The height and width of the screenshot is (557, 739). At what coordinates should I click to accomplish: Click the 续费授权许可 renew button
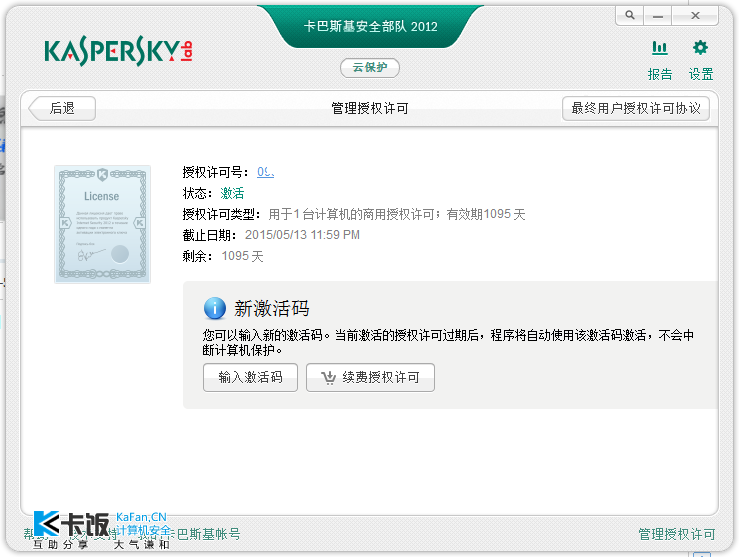click(x=370, y=377)
